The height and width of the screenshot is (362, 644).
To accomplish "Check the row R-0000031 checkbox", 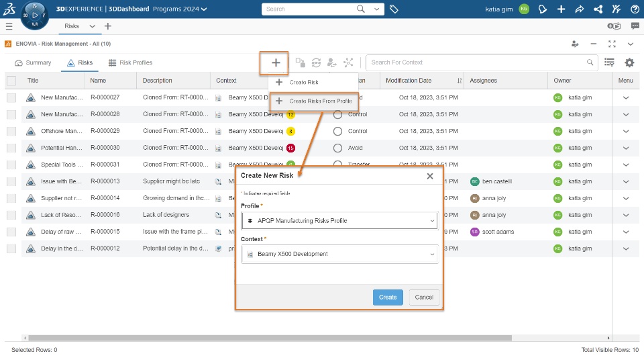I will (x=11, y=165).
